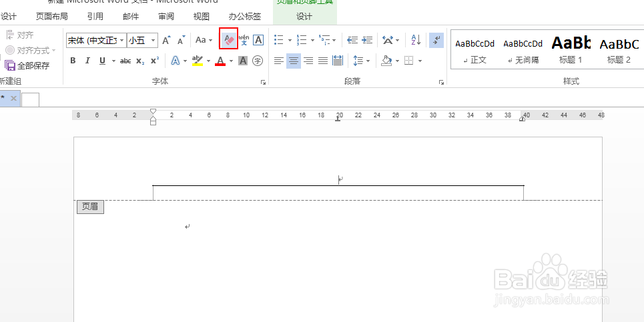Open Paragraph dialog launcher
644x322 pixels.
point(442,83)
